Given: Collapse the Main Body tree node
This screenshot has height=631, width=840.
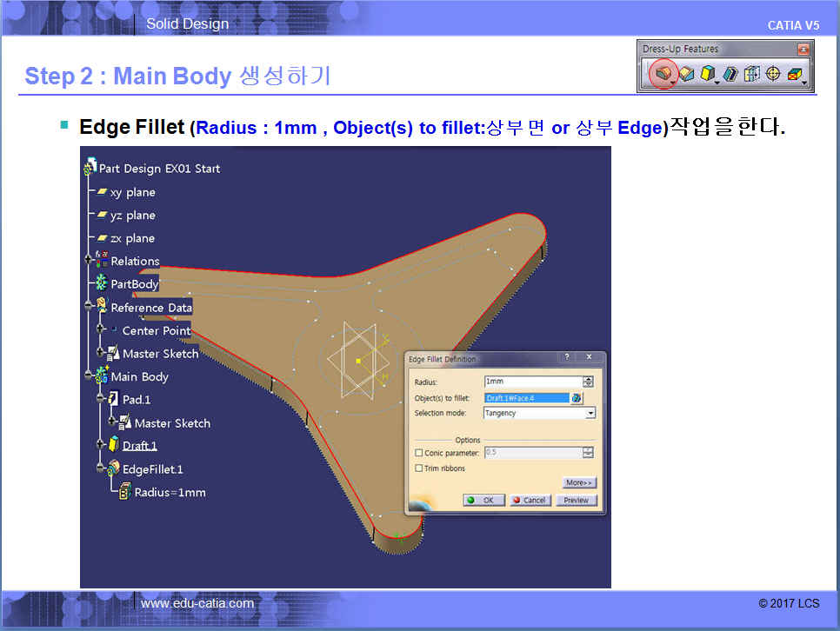Looking at the screenshot, I should 90,376.
